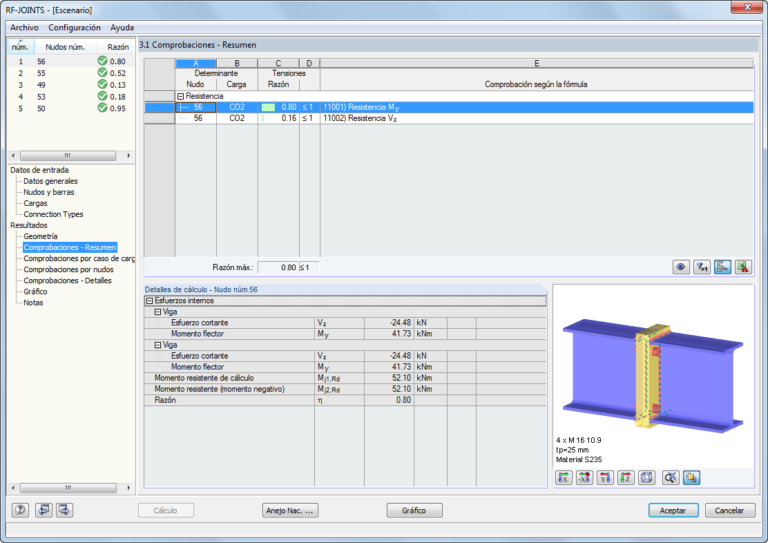Click the Aceptar button
Image resolution: width=768 pixels, height=543 pixels.
[x=673, y=510]
